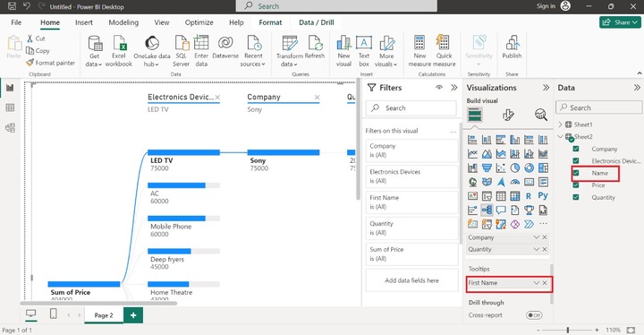Select the Decomposition tree visual
The width and height of the screenshot is (644, 335).
click(x=487, y=210)
